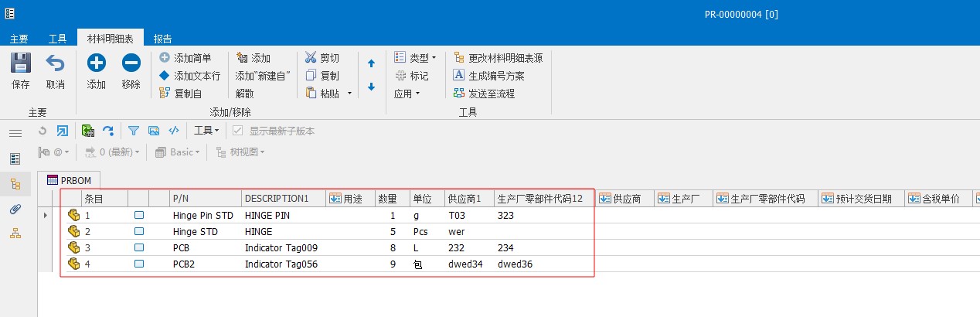Image resolution: width=980 pixels, height=317 pixels.
Task: Click 添加"新建自" button
Action: (x=263, y=76)
